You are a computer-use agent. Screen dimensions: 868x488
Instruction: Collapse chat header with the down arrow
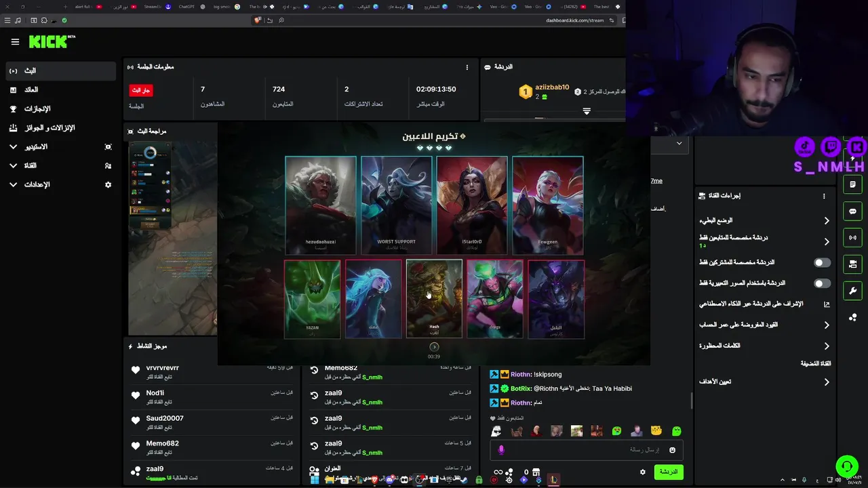(x=587, y=111)
